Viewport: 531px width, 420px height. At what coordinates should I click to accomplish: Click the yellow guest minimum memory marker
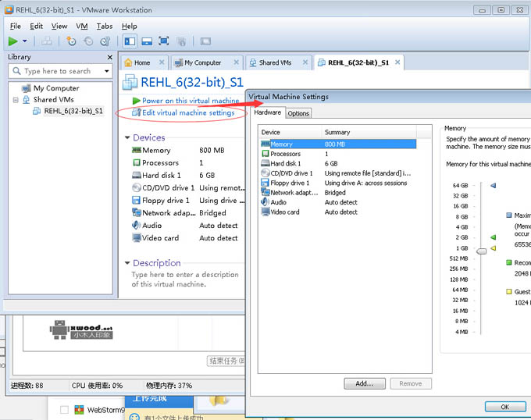494,248
